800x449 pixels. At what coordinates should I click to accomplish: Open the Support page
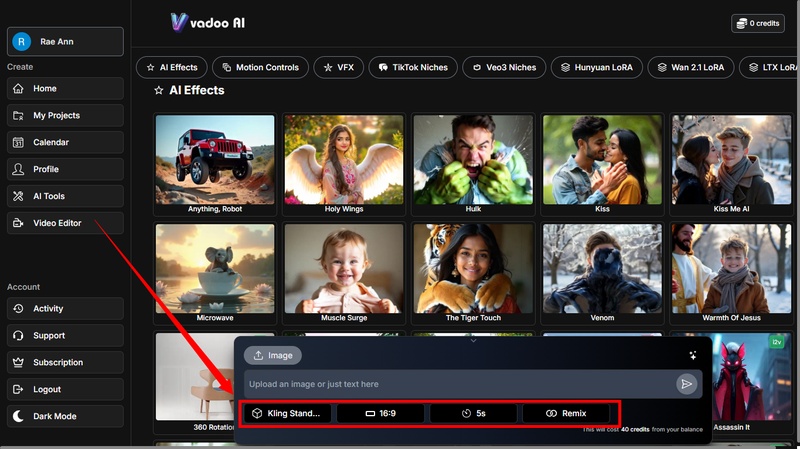(65, 335)
